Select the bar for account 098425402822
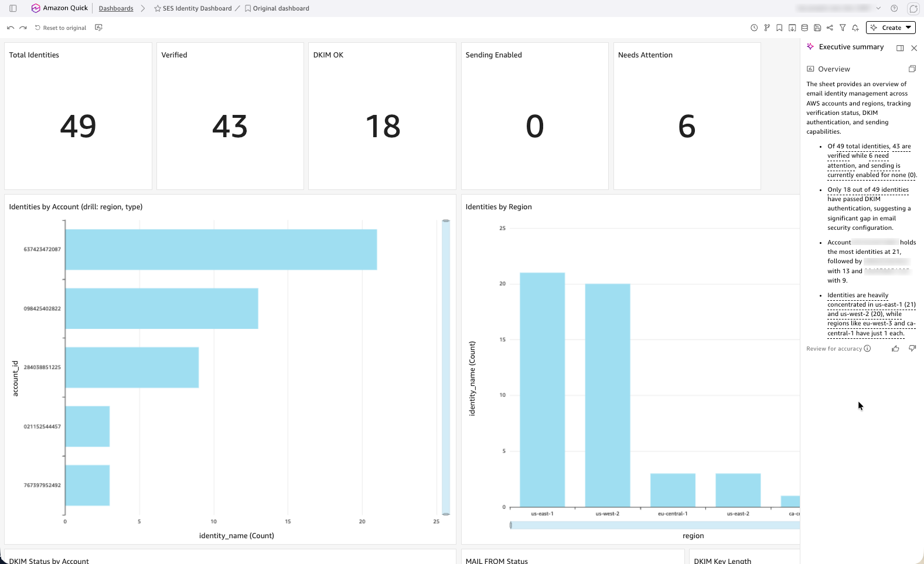Viewport: 924px width, 564px height. [162, 308]
